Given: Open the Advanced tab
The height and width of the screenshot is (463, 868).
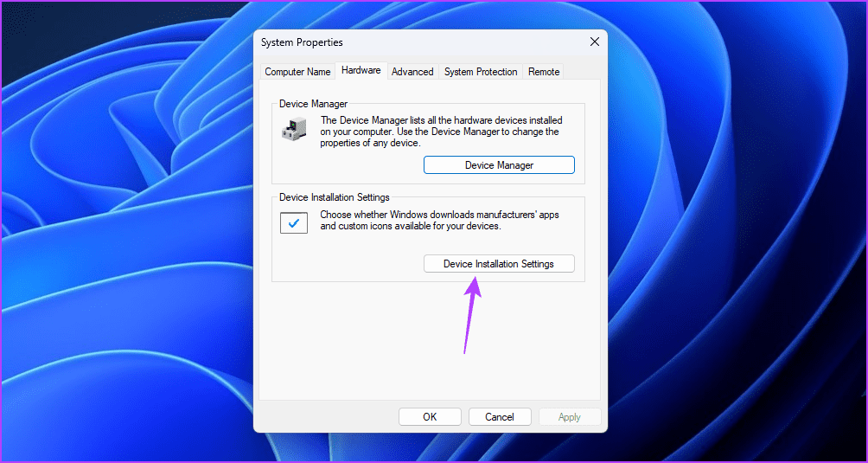Looking at the screenshot, I should [412, 72].
